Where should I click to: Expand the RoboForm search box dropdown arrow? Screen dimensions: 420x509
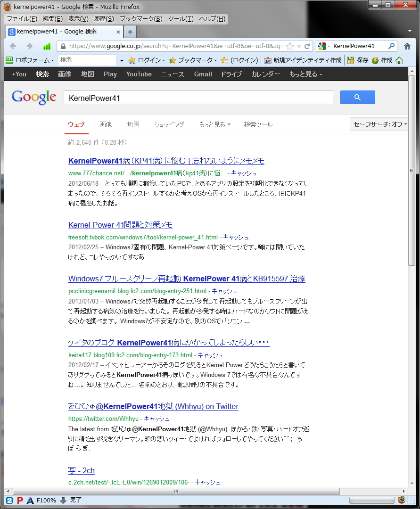point(122,60)
